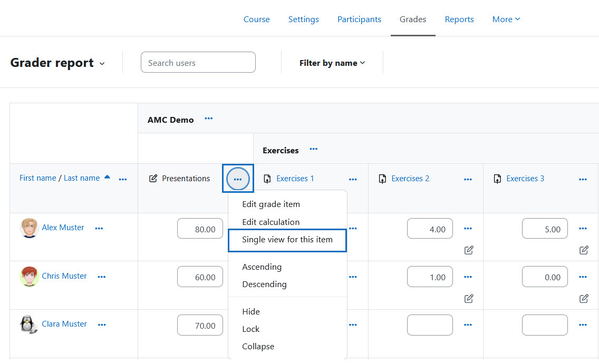Edit Chris Muster's Exercises 3 grade 0.00
599x364 pixels.
pos(545,277)
